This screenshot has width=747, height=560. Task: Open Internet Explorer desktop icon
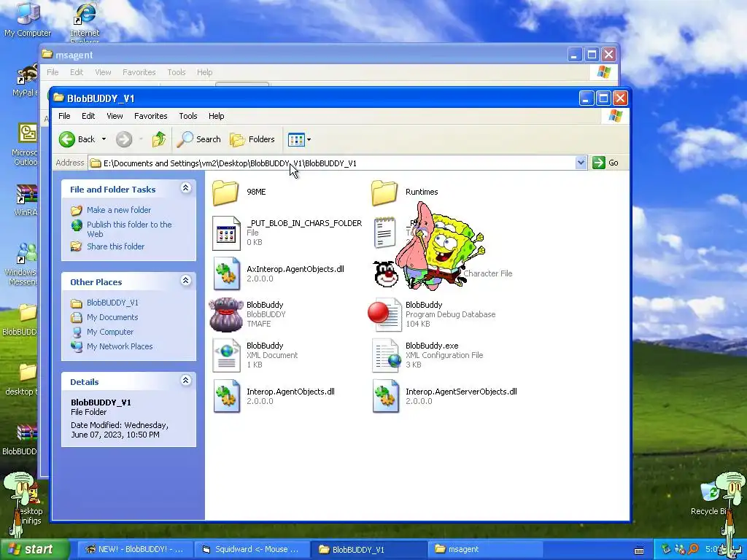pos(85,21)
